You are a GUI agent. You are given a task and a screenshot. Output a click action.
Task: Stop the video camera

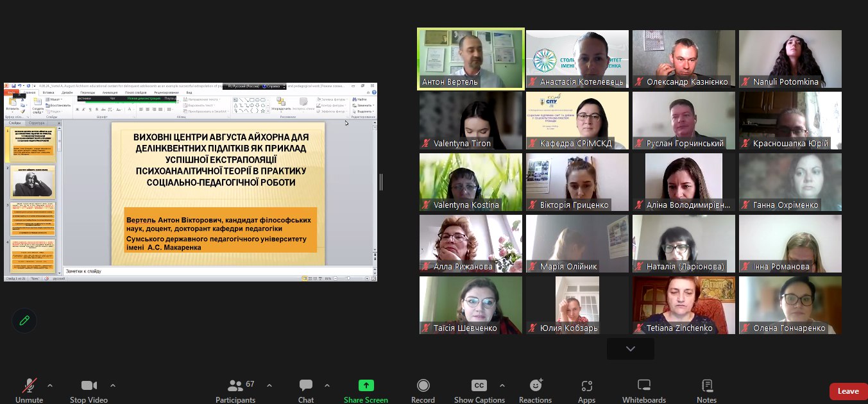click(89, 385)
